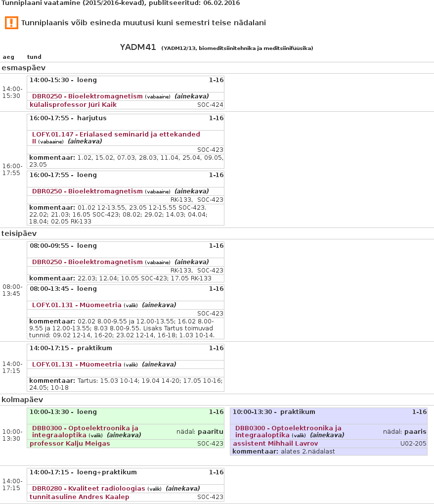Image resolution: width=434 pixels, height=504 pixels.
Task: Open assistent Mihhail Lavrov link
Action: pyautogui.click(x=275, y=444)
